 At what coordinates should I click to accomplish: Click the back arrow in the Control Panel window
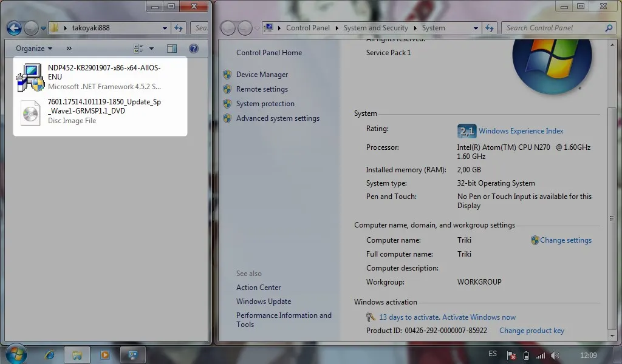point(228,28)
